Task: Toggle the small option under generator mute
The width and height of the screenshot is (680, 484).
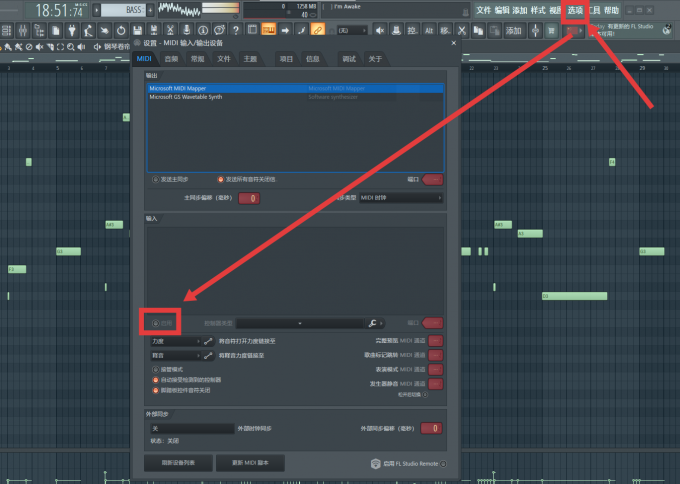Action: pyautogui.click(x=425, y=395)
